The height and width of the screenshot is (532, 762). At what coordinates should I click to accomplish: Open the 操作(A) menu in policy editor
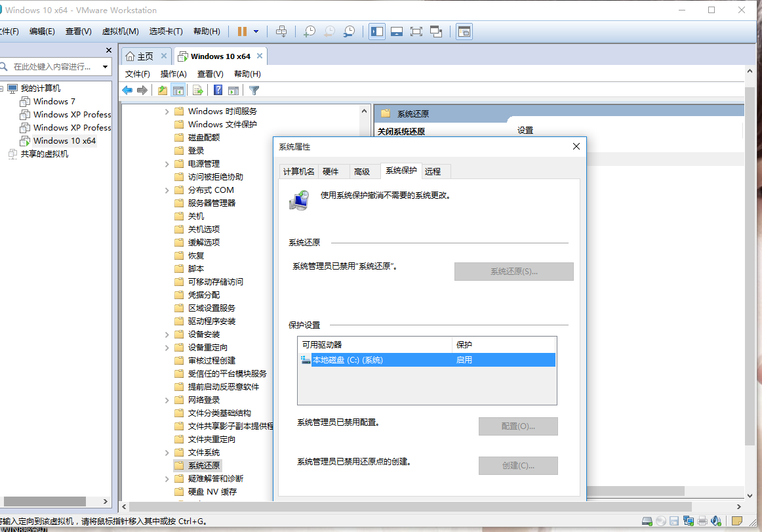point(174,74)
